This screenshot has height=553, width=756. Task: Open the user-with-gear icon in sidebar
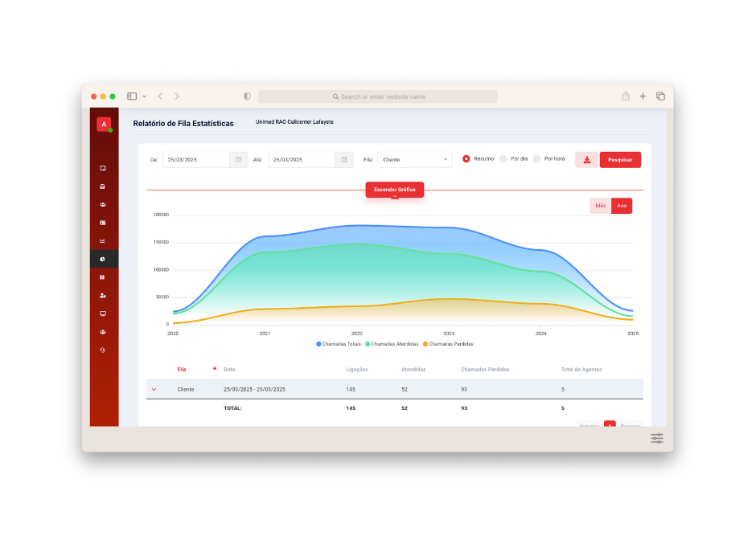pos(103,296)
